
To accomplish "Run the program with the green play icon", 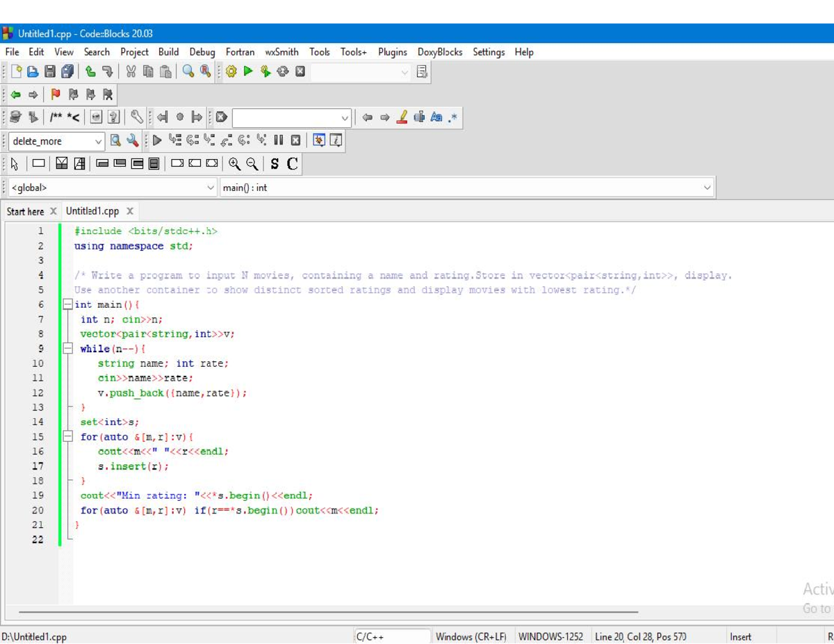I will (247, 71).
